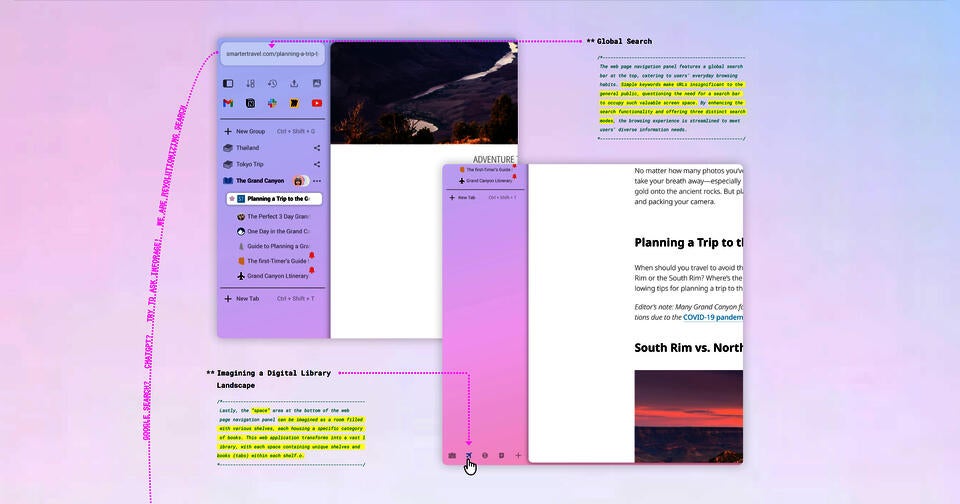Open the Notion shortcut
This screenshot has height=504, width=960.
click(250, 103)
